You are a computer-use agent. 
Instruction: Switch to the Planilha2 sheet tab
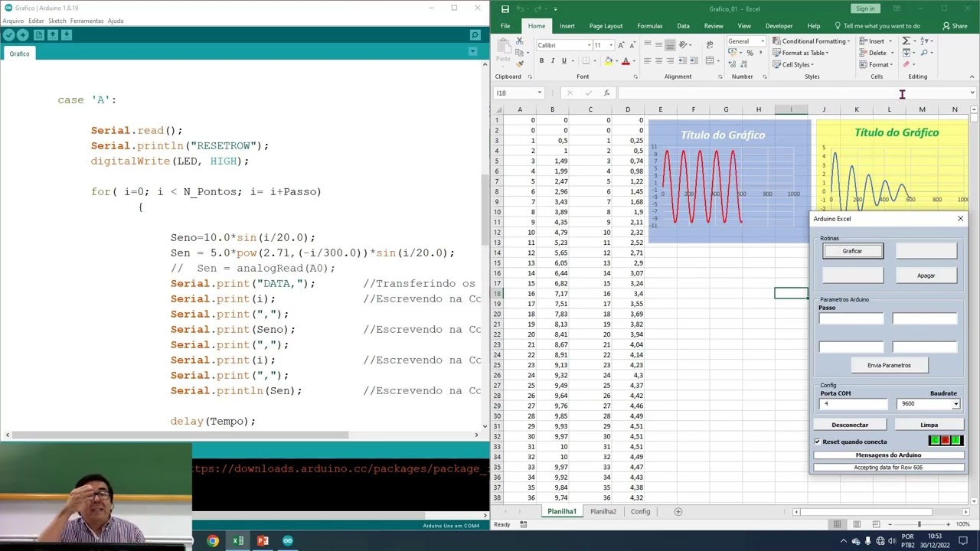[603, 511]
